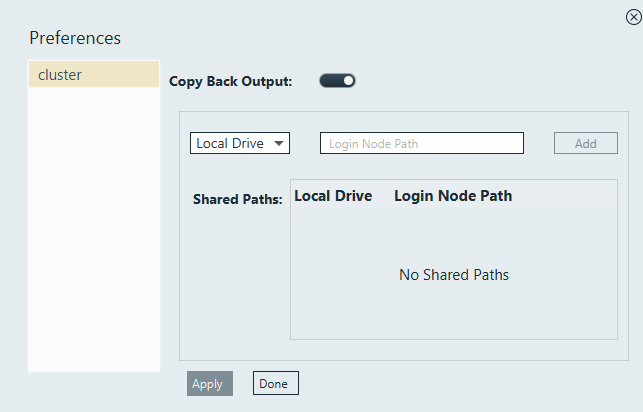
Task: Click the white knob of the Copy Back toggle
Action: click(347, 81)
